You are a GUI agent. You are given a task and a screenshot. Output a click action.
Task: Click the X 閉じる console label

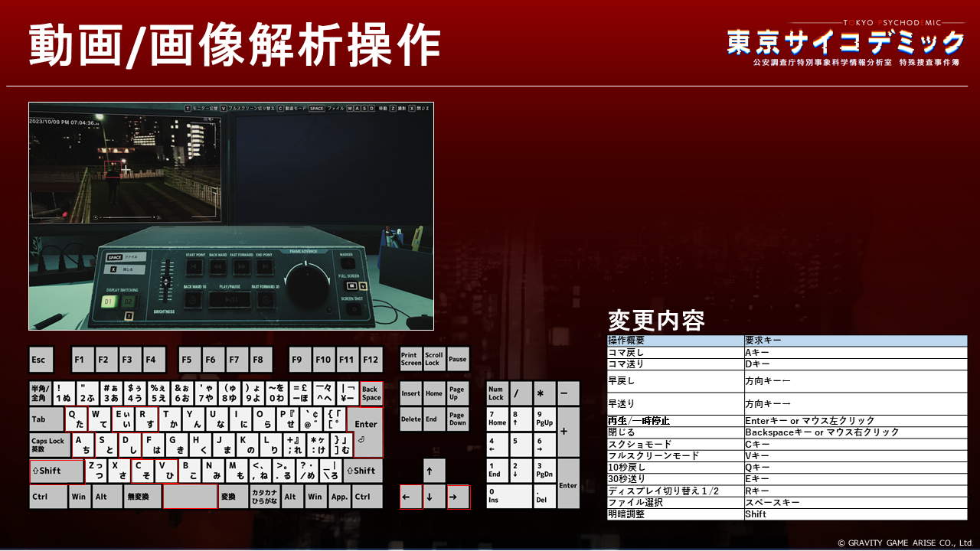124,269
